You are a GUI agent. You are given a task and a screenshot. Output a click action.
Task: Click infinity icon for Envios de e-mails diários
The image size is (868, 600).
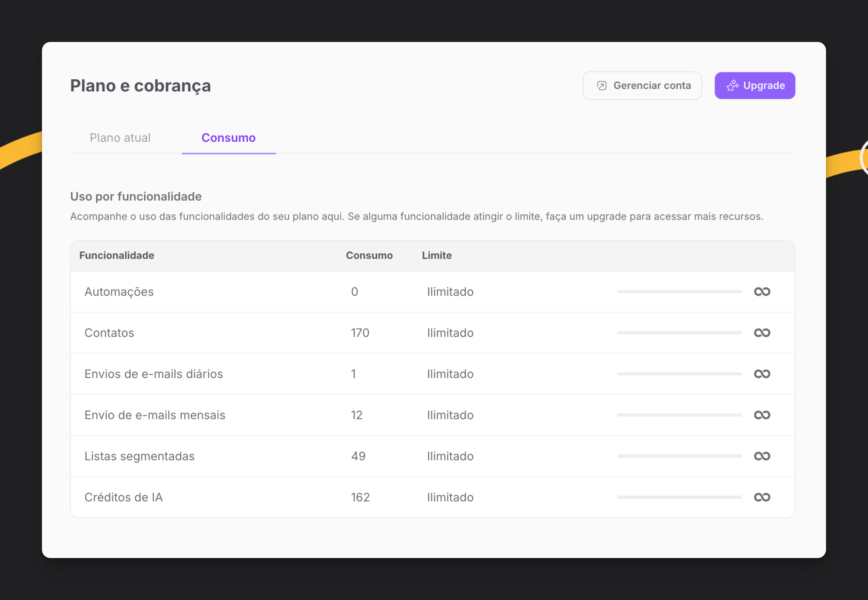pyautogui.click(x=762, y=374)
